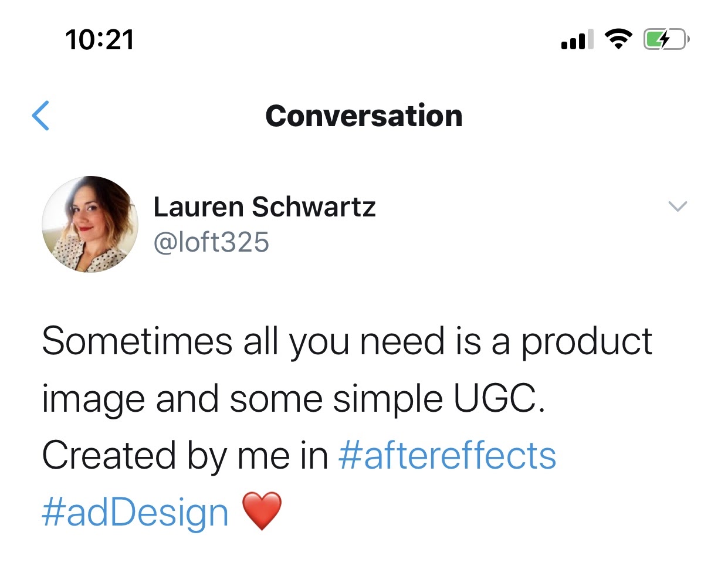Tap the cellular signal strength icon
The image size is (728, 566).
(577, 40)
